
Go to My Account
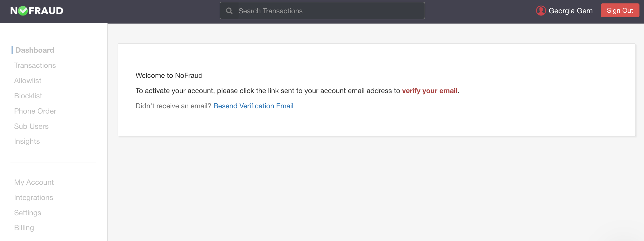click(x=34, y=182)
